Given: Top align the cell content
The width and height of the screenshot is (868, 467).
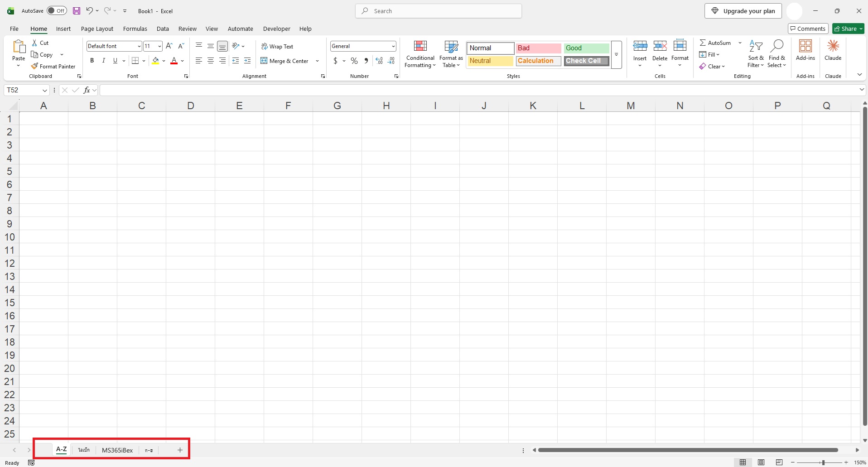Looking at the screenshot, I should click(x=199, y=46).
